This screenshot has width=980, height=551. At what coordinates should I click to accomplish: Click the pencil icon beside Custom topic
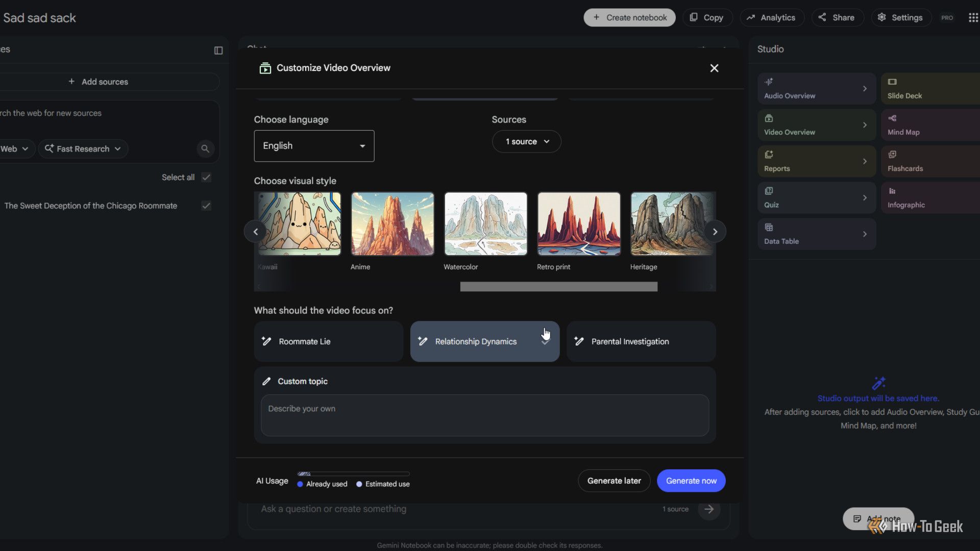click(x=266, y=381)
